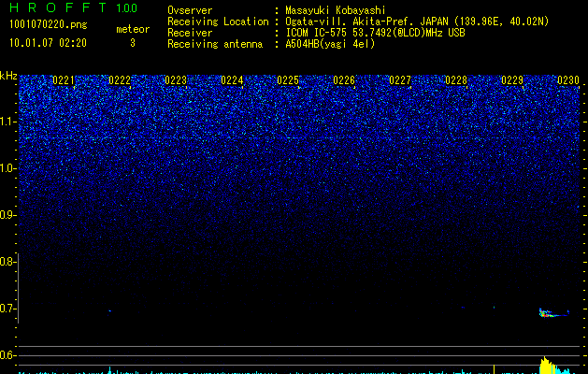Click the Receiving Location label
The height and width of the screenshot is (374, 588).
tap(218, 22)
